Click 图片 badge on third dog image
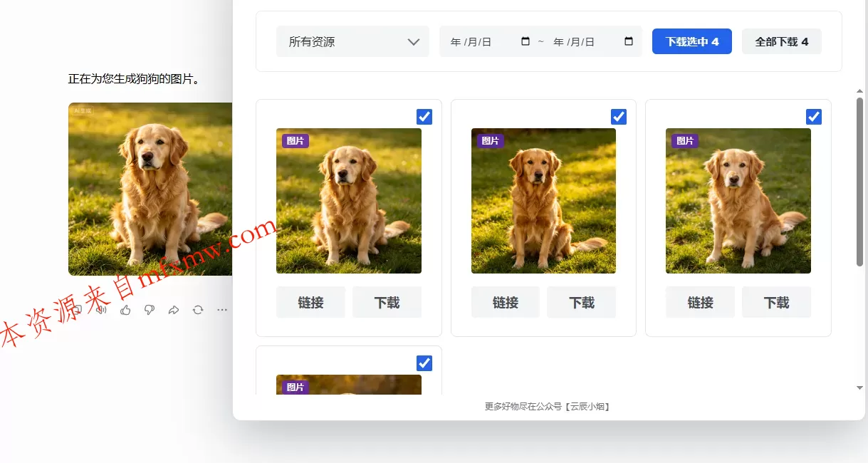Viewport: 868px width, 463px height. (685, 141)
